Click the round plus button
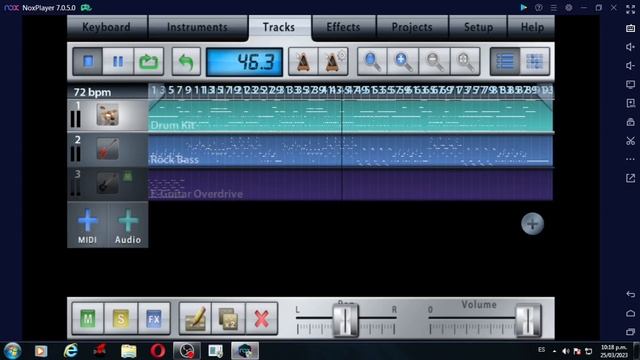Image resolution: width=640 pixels, height=360 pixels. pyautogui.click(x=532, y=224)
